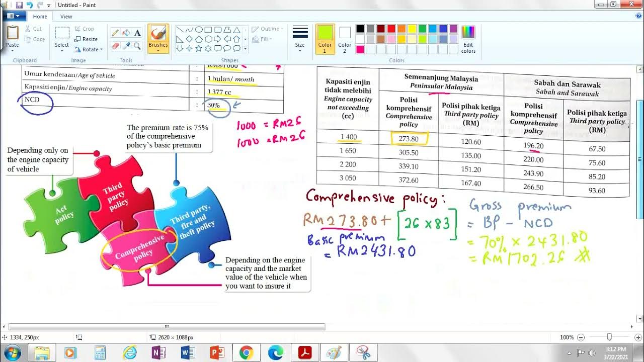Open PowerPoint from the taskbar
This screenshot has height=362, width=644.
pos(217,353)
